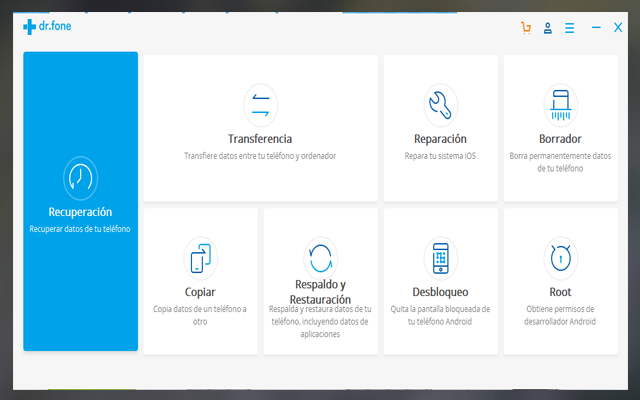Select the Recuperación label in sidebar
Screen dimensions: 640x400
point(80,212)
